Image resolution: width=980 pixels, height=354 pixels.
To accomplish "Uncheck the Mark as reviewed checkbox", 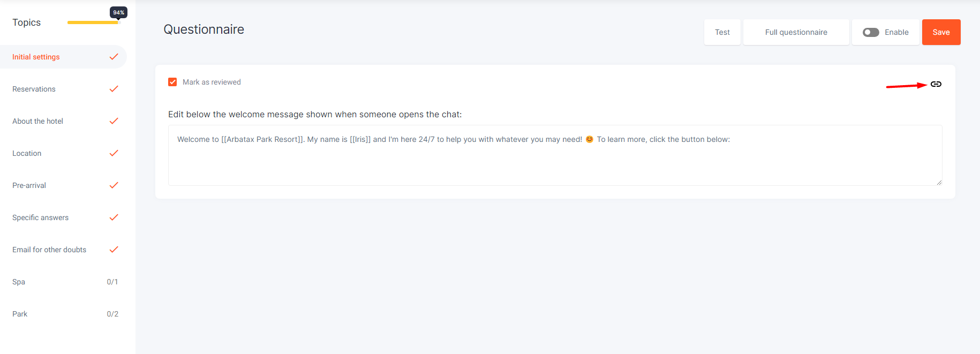I will click(x=172, y=82).
